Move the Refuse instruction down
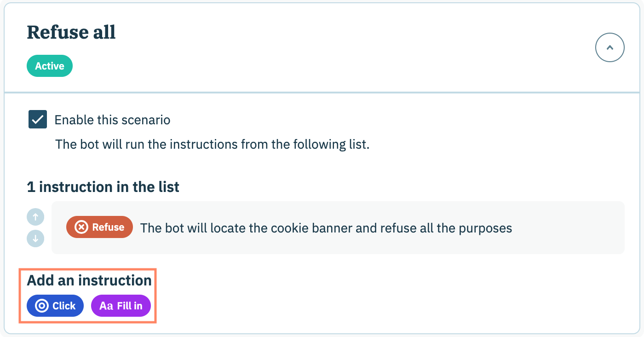The image size is (644, 337). tap(35, 238)
